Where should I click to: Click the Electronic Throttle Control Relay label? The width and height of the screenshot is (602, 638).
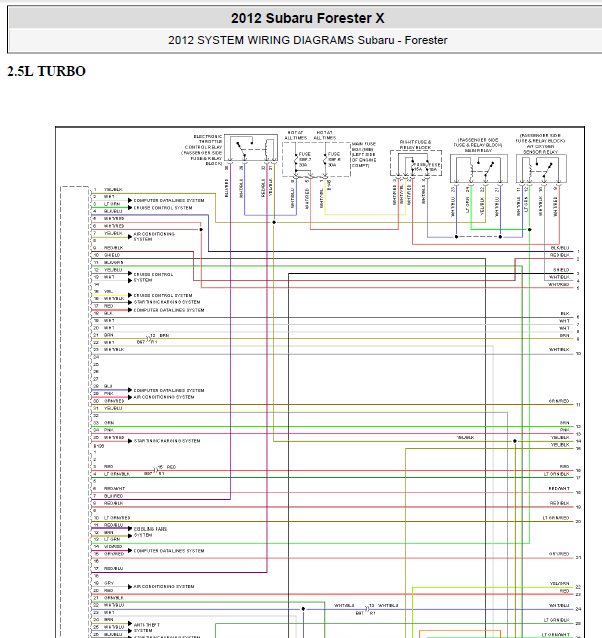[x=203, y=150]
